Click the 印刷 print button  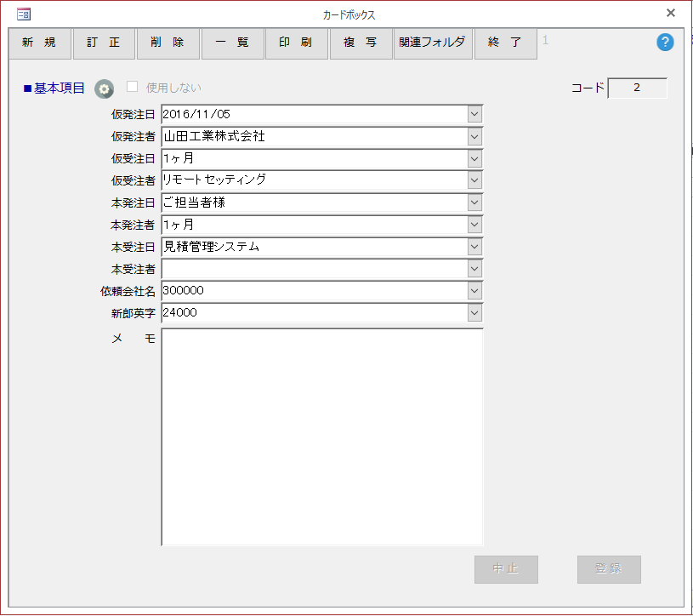click(x=297, y=43)
